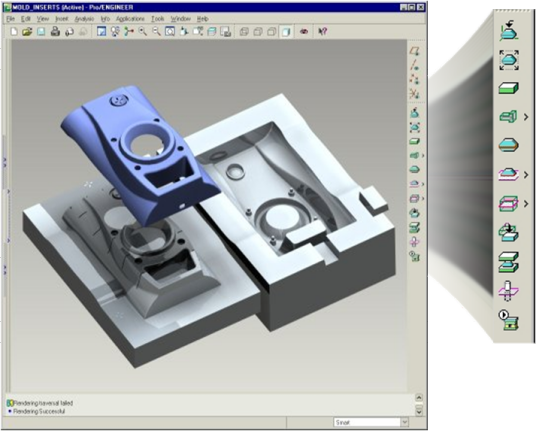Click silhouette curve icon in enlarged toolbar callout
This screenshot has height=431, width=536.
pos(509,145)
